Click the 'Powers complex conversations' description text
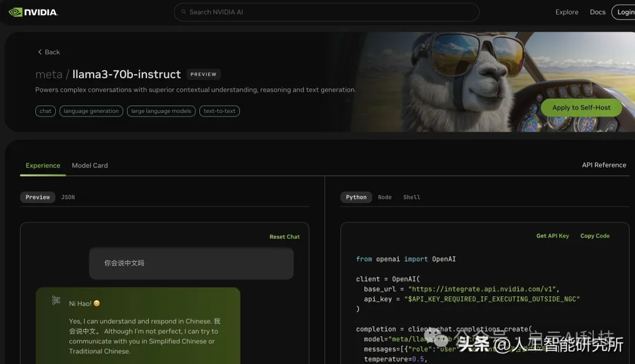Screen dimensions: 635x364 196,90
